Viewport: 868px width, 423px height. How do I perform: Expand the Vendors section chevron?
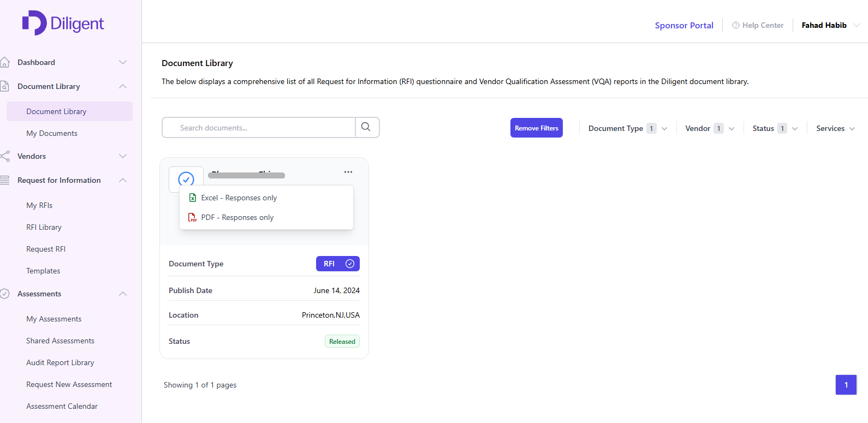[x=123, y=156]
